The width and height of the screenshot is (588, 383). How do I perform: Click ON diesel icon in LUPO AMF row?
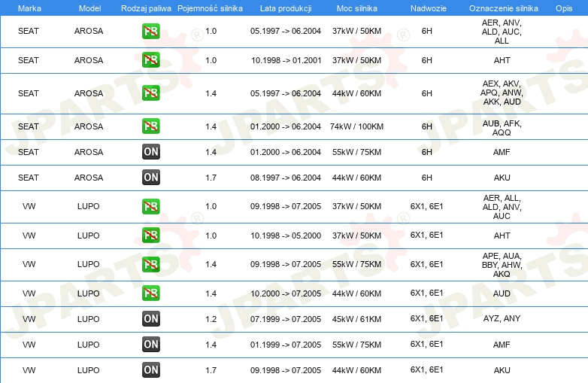[150, 344]
